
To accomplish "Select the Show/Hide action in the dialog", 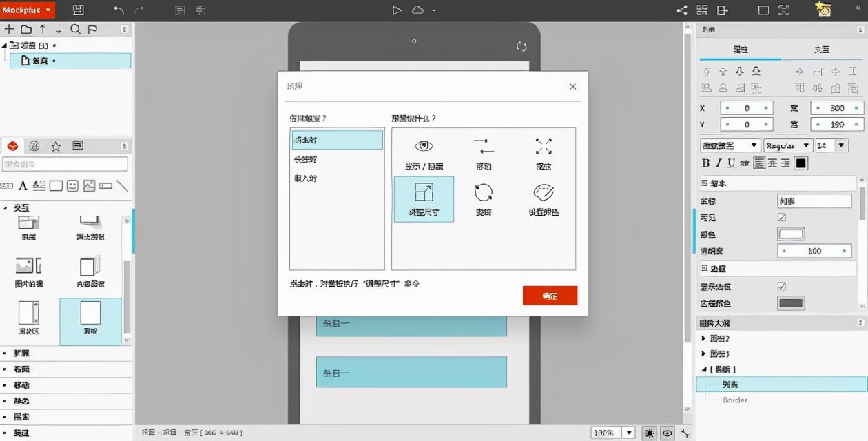I will click(x=424, y=152).
